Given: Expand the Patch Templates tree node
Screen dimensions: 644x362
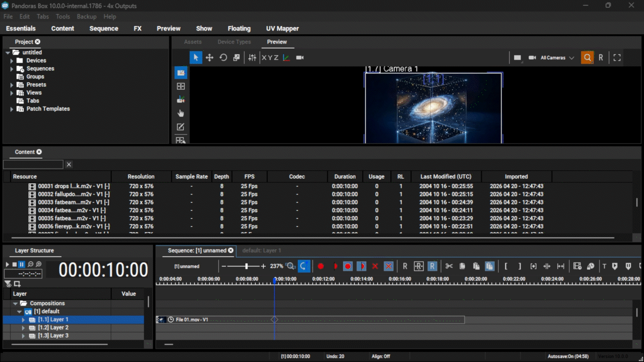Looking at the screenshot, I should point(12,109).
